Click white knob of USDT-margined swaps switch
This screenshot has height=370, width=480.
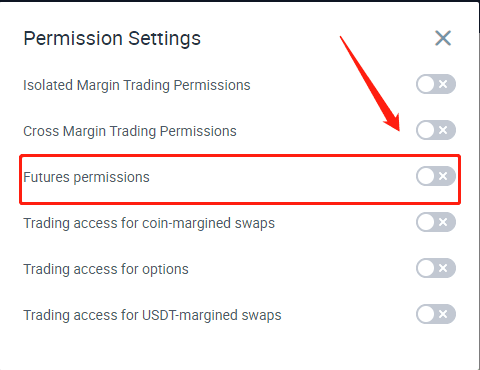pyautogui.click(x=426, y=314)
